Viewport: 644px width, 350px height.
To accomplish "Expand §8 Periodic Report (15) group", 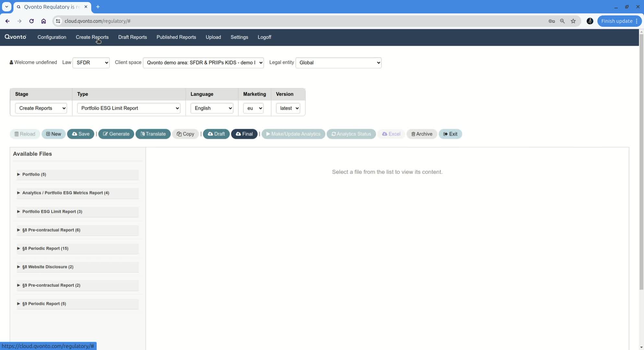I will (x=45, y=248).
